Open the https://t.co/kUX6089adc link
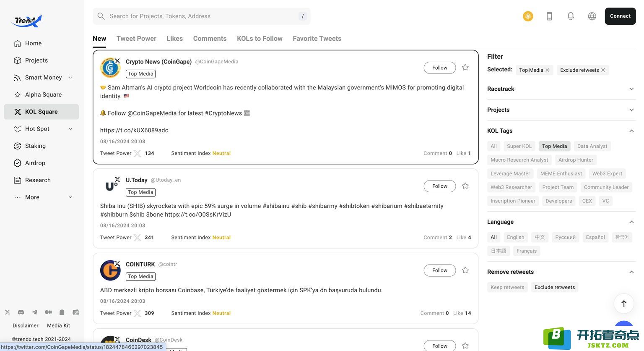Viewport: 644px width, 351px height. tap(134, 131)
